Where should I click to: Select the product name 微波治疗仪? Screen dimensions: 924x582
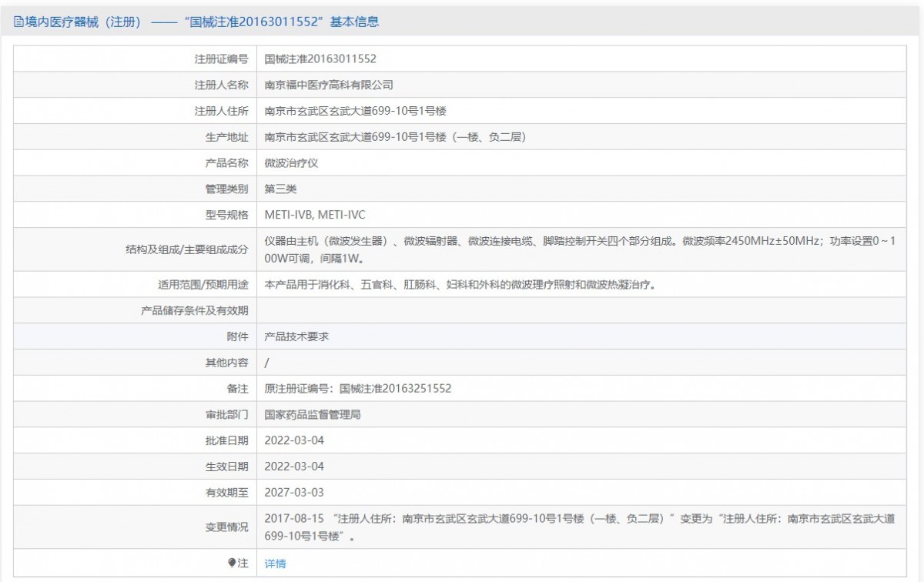[291, 163]
